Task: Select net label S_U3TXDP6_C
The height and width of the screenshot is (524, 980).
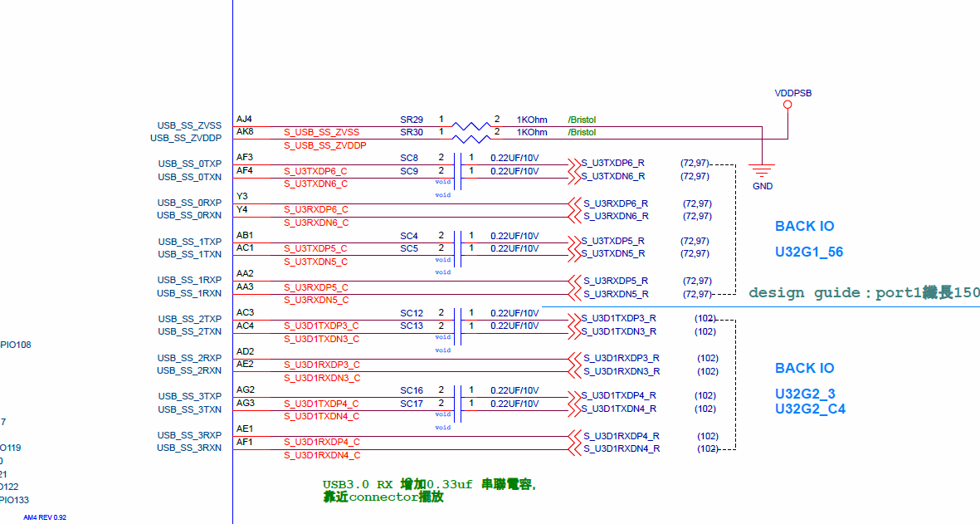Action: pyautogui.click(x=315, y=171)
